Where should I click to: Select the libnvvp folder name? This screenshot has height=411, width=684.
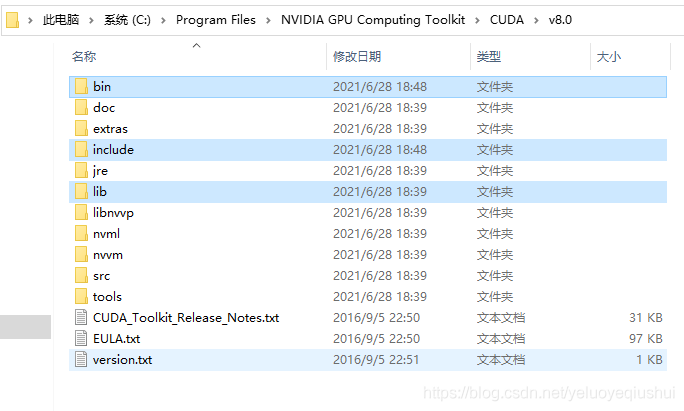pyautogui.click(x=113, y=212)
